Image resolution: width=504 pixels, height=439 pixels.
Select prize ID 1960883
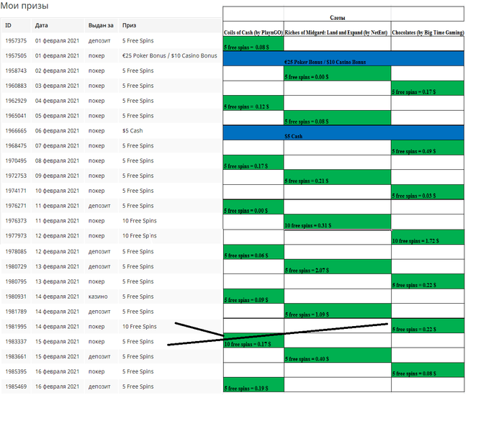coord(16,86)
